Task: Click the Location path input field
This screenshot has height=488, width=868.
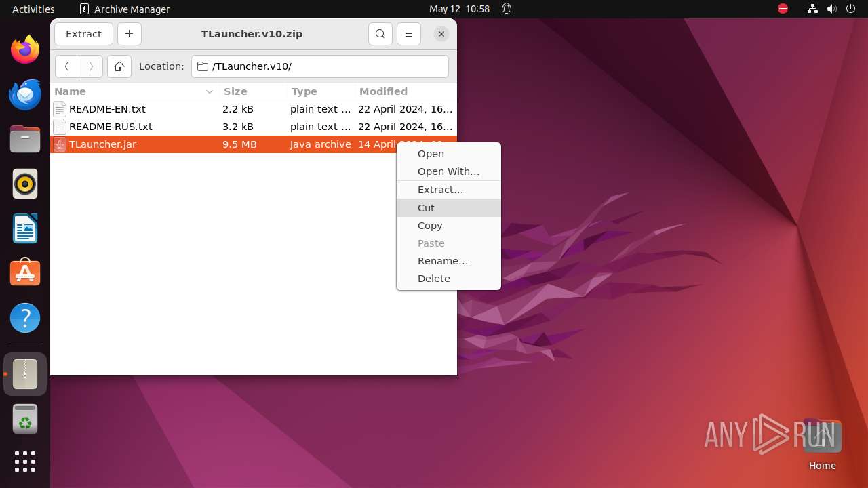Action: pos(320,66)
